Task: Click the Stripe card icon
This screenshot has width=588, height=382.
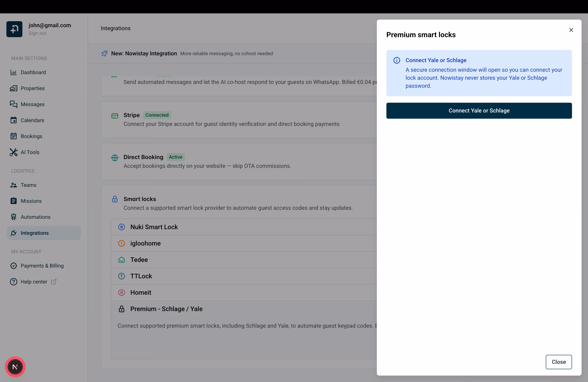Action: click(x=115, y=116)
